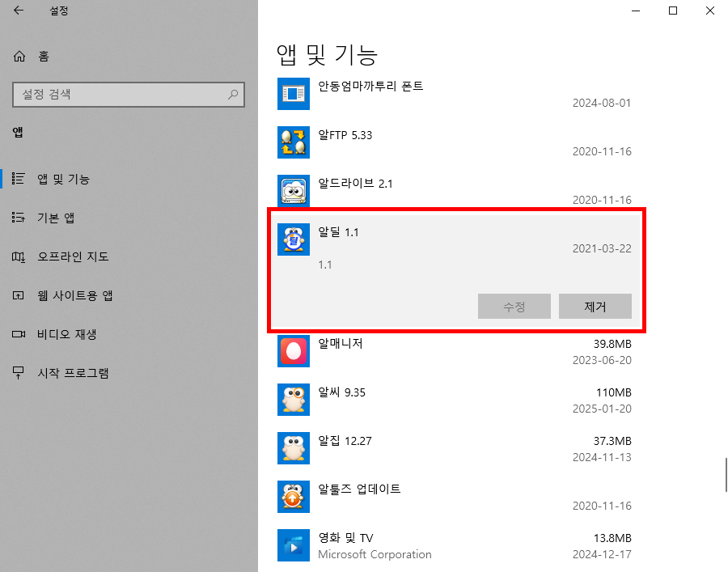The width and height of the screenshot is (728, 572).
Task: Close the 설정 window
Action: pyautogui.click(x=710, y=11)
